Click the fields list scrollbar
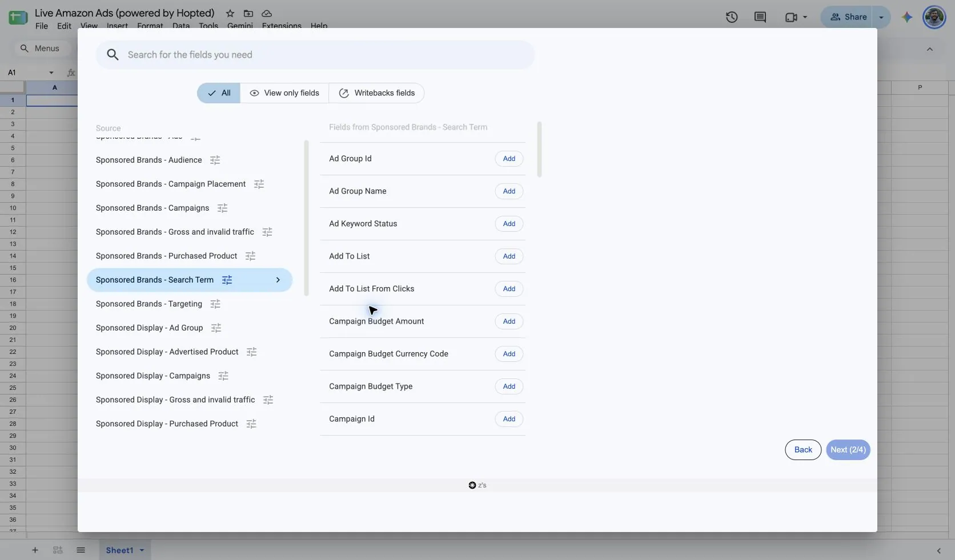The width and height of the screenshot is (955, 560). point(539,149)
